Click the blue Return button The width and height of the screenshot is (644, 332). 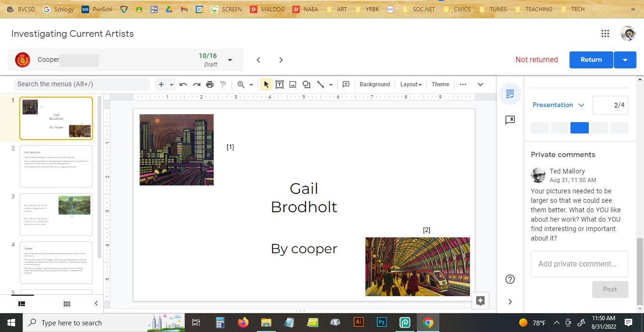[x=591, y=60]
